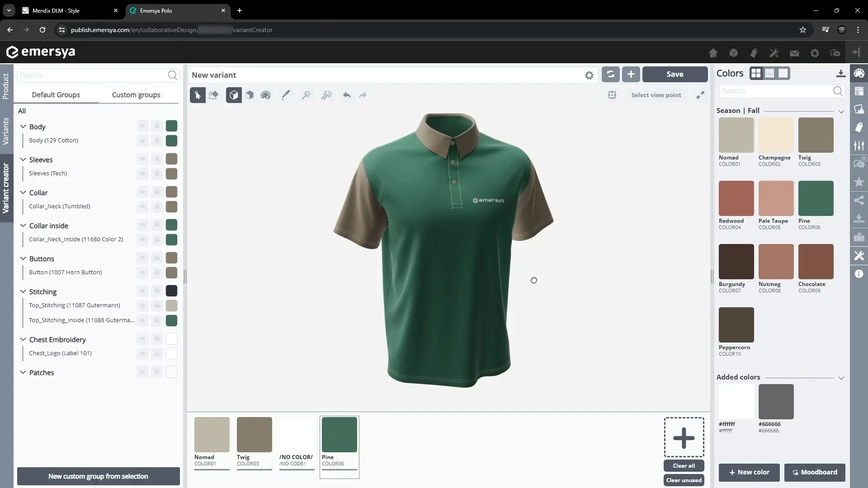The width and height of the screenshot is (868, 488).
Task: Click the center view target icon
Action: [x=612, y=95]
